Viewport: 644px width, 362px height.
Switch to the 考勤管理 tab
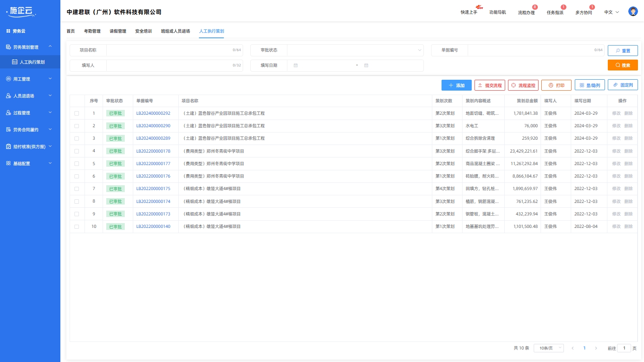tap(92, 31)
